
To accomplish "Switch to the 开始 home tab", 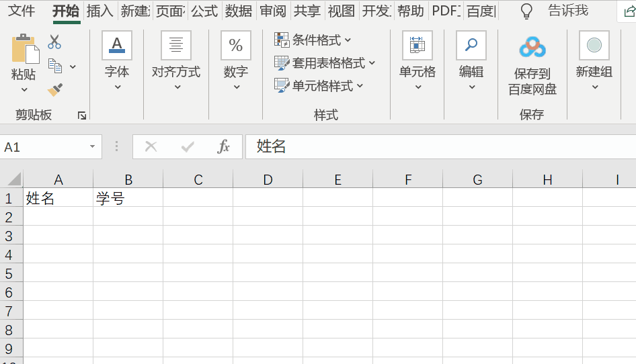I will [66, 11].
